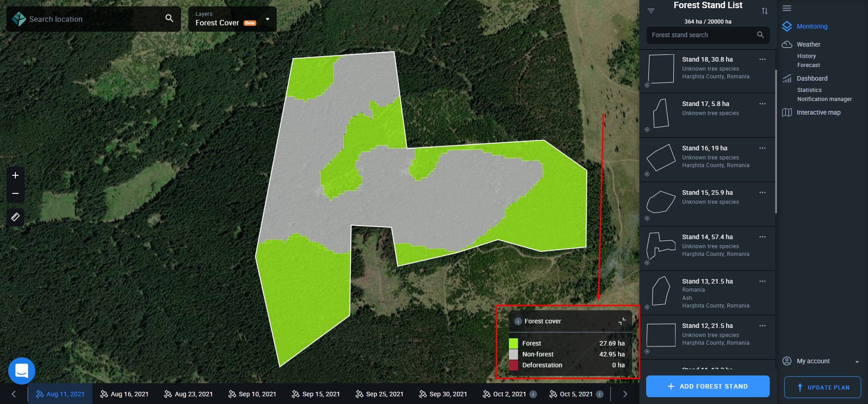Select Stand 13 shape thumbnail

[661, 291]
